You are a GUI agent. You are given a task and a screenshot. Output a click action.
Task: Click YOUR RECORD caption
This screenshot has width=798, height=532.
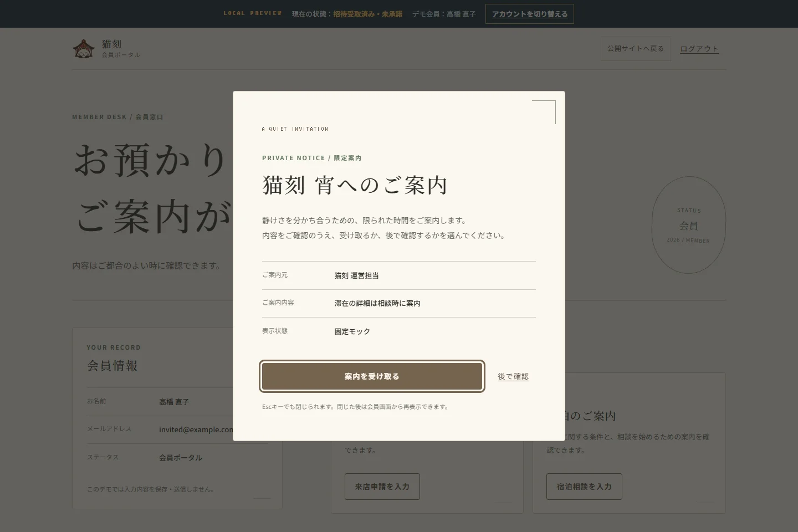pos(114,347)
